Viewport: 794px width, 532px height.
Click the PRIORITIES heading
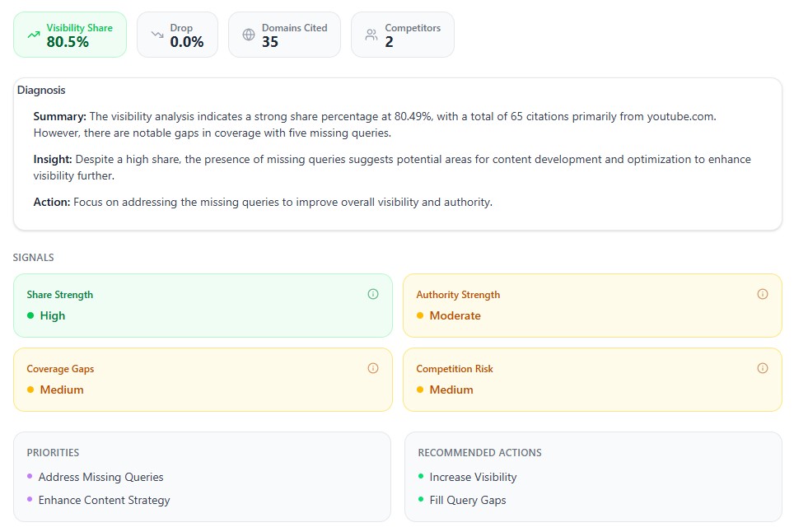53,452
